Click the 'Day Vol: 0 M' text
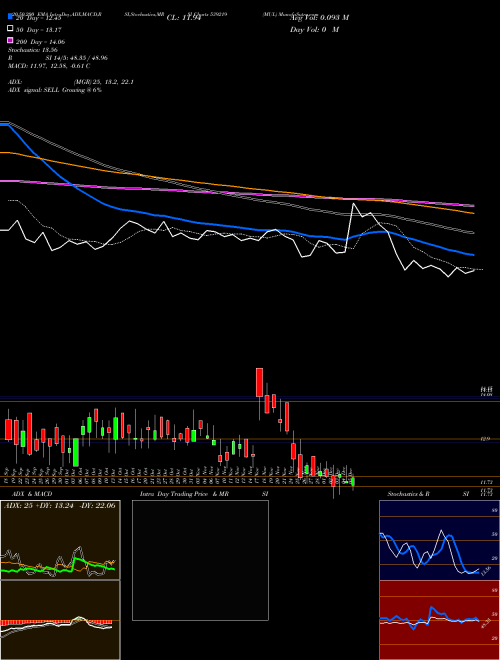Screen dimensions: 500x660 314,29
